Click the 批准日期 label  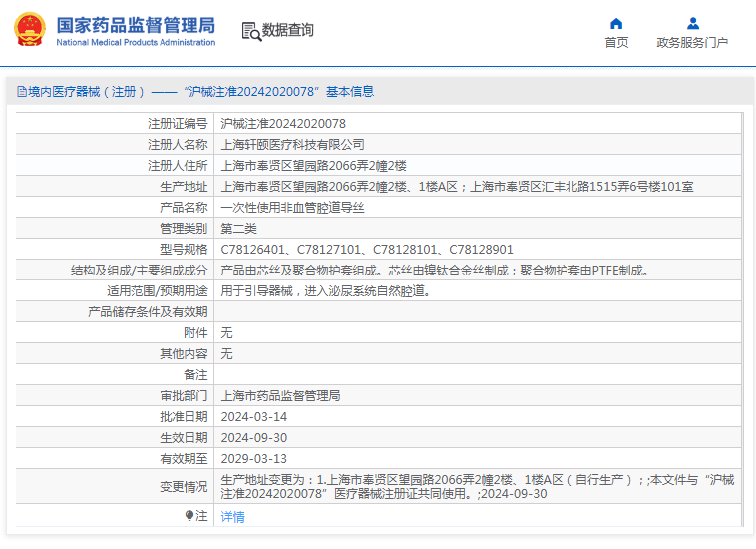(x=184, y=417)
